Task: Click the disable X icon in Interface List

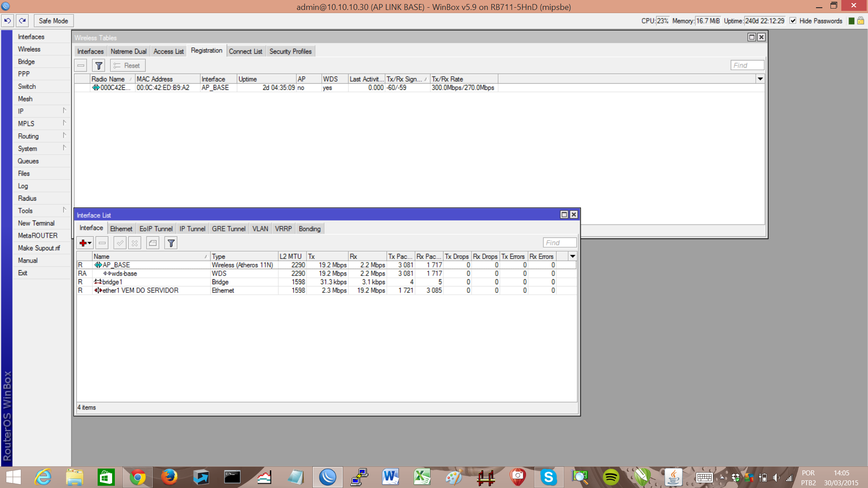Action: click(x=135, y=243)
